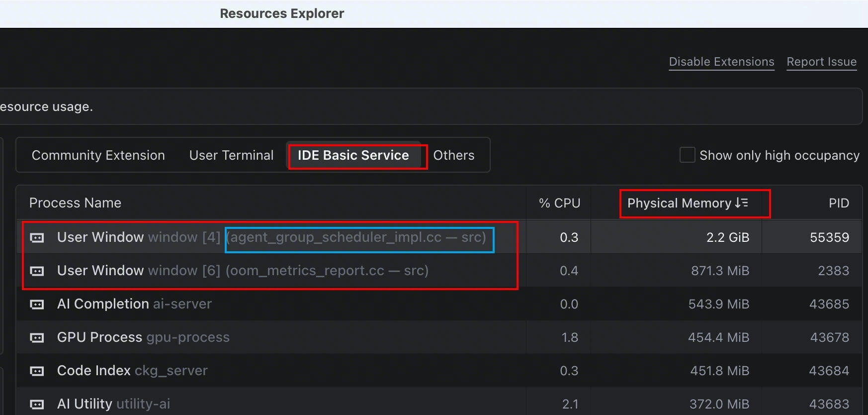Click the GPU Process row icon
Image resolution: width=868 pixels, height=415 pixels.
(x=37, y=338)
